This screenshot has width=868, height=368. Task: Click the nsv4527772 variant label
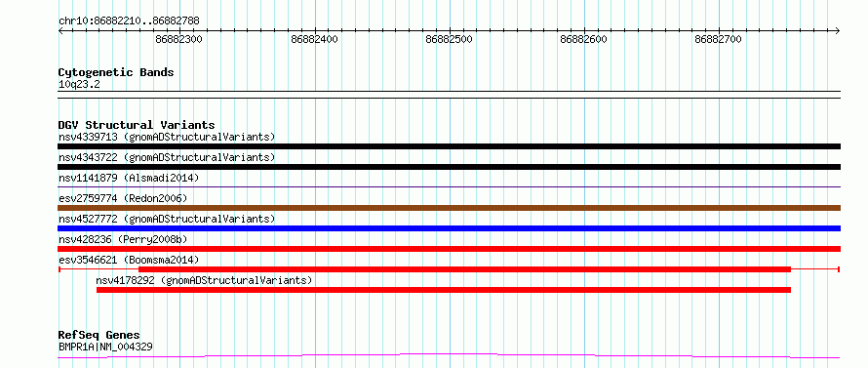pos(167,219)
